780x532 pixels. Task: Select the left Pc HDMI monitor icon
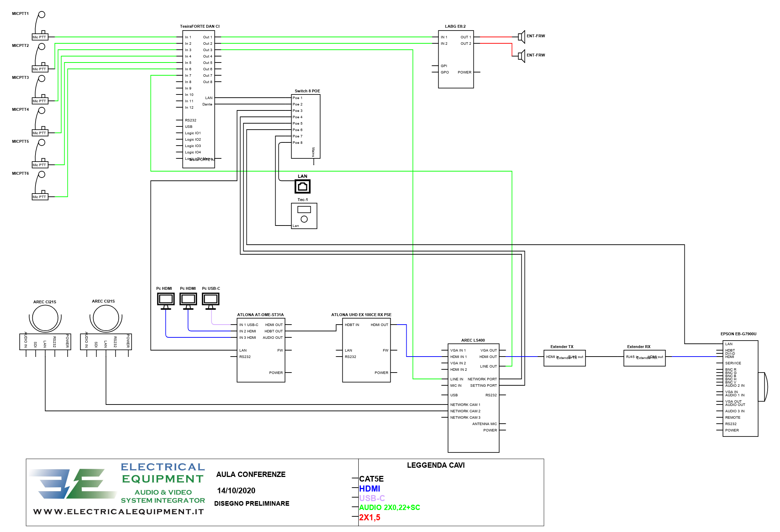pos(166,301)
